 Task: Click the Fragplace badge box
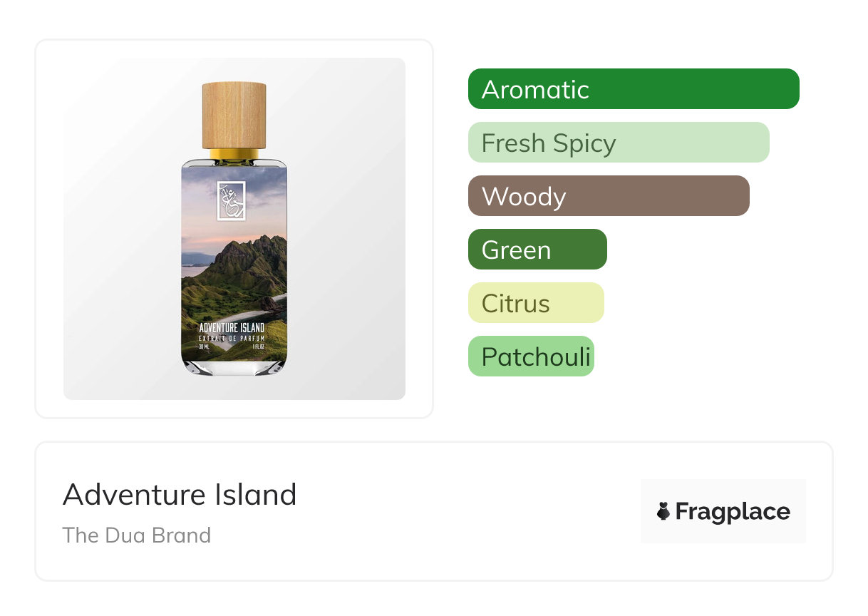coord(723,511)
